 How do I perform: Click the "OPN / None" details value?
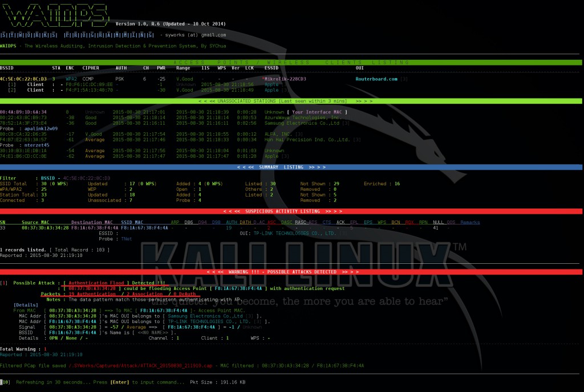click(x=63, y=338)
